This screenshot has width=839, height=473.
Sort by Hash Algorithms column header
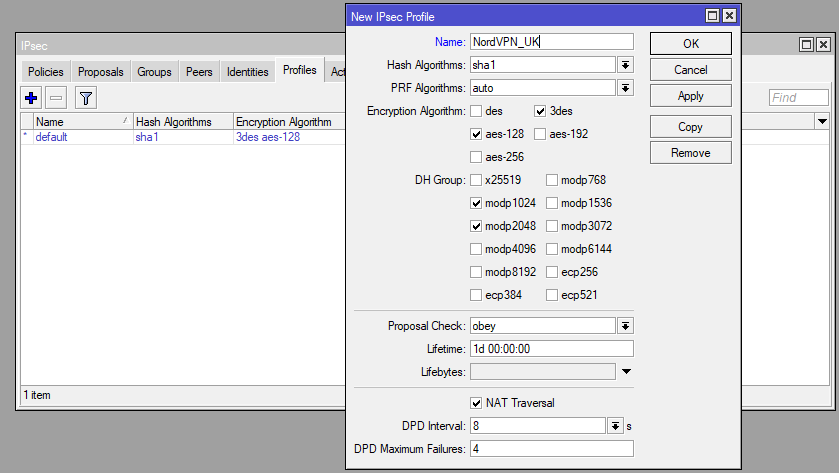click(x=183, y=121)
